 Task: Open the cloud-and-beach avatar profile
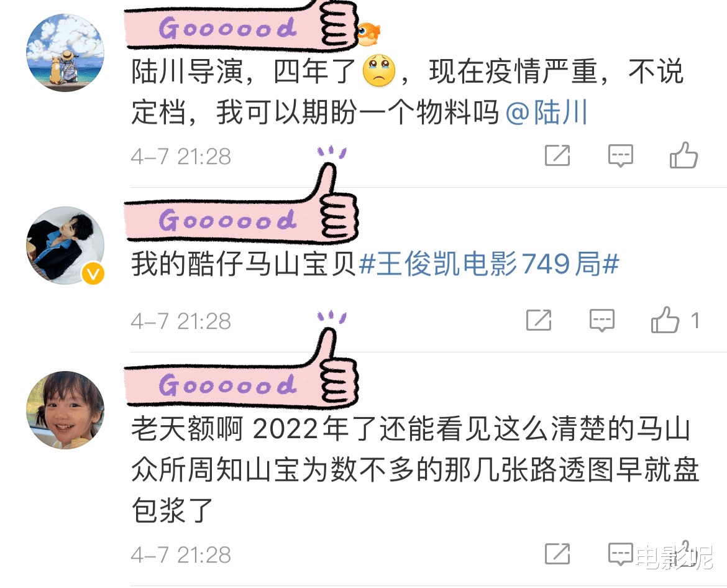[x=65, y=52]
